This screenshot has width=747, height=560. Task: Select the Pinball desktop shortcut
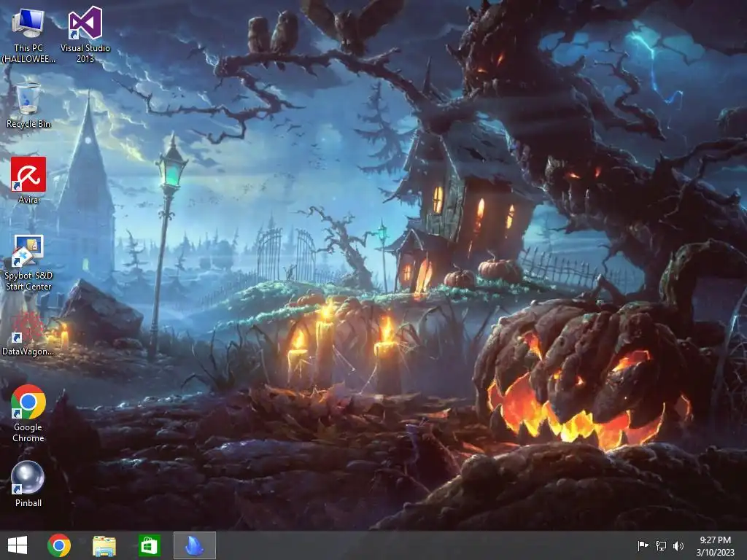pyautogui.click(x=28, y=484)
